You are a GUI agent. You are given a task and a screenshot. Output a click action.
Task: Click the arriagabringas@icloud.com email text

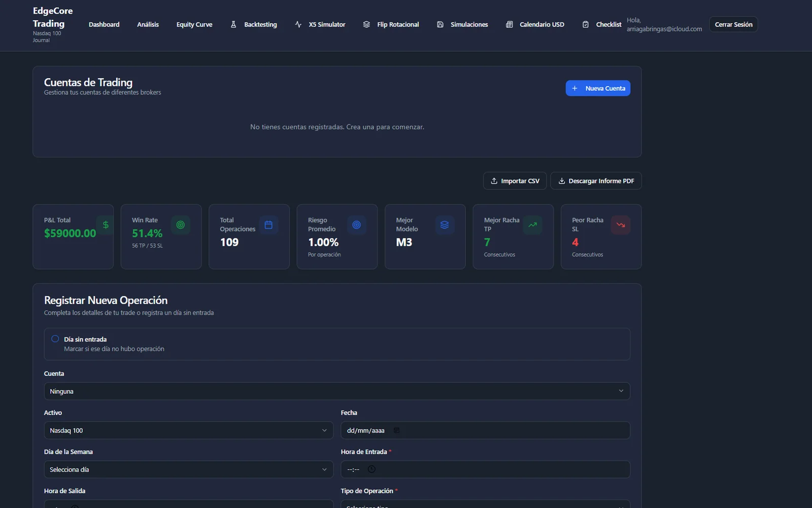(664, 29)
